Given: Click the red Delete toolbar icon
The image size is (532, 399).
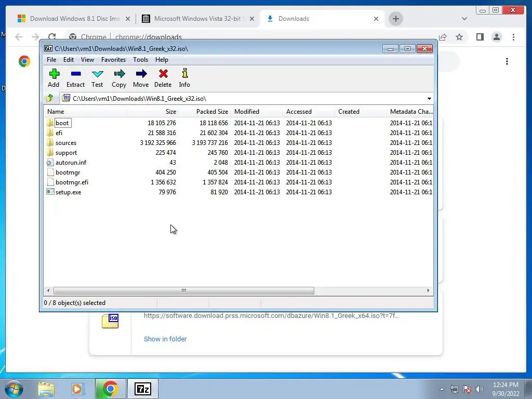Looking at the screenshot, I should click(163, 78).
